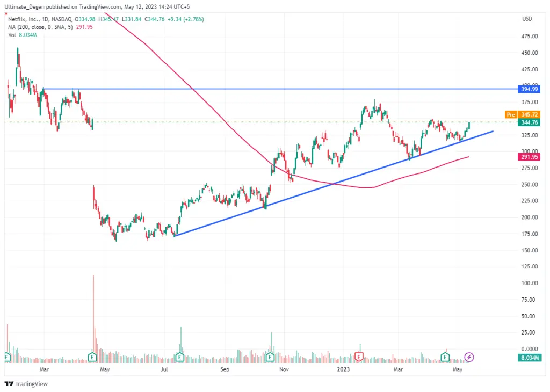Click the +9.34 (+2.78%) change value
Screen dimensions: 550x392
click(x=185, y=19)
